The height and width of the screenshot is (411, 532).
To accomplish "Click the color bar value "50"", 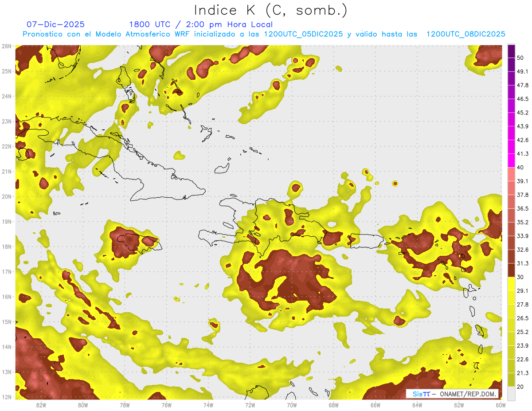I will 520,58.
